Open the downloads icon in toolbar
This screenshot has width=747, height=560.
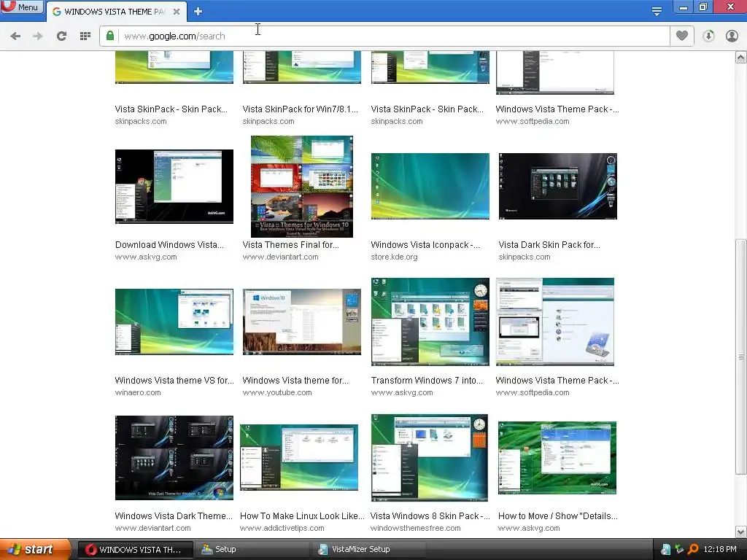[x=708, y=36]
